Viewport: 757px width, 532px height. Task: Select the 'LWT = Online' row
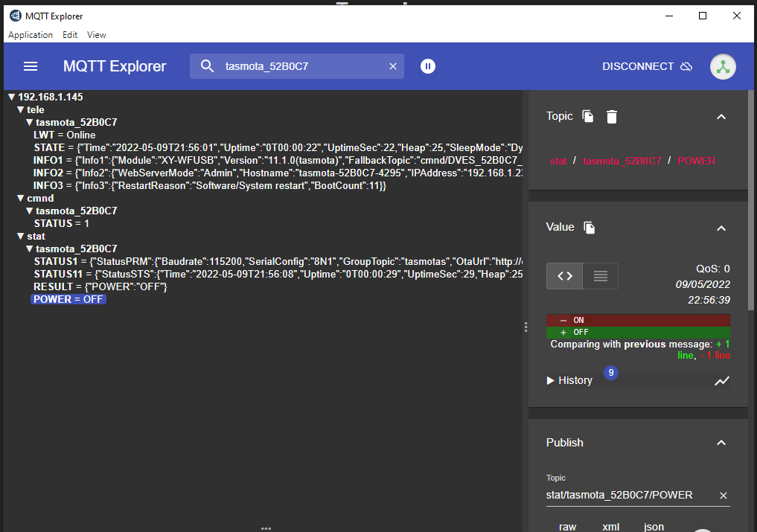[x=64, y=135]
